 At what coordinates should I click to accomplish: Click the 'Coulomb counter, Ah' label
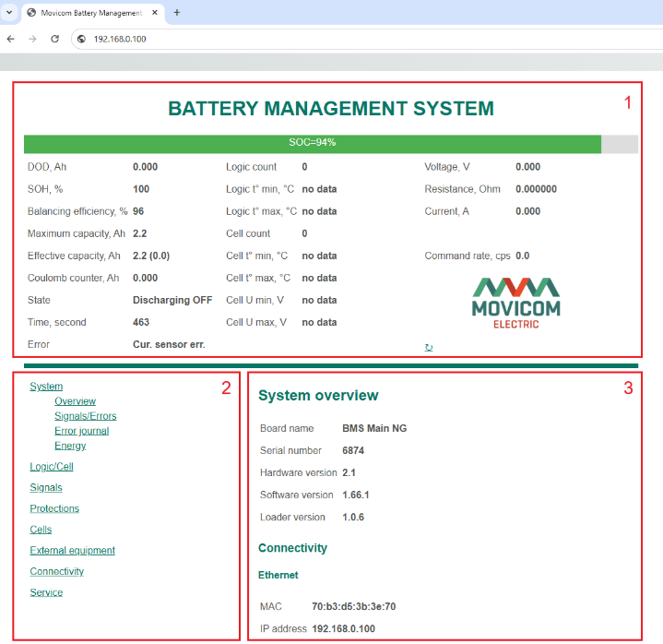tap(73, 278)
